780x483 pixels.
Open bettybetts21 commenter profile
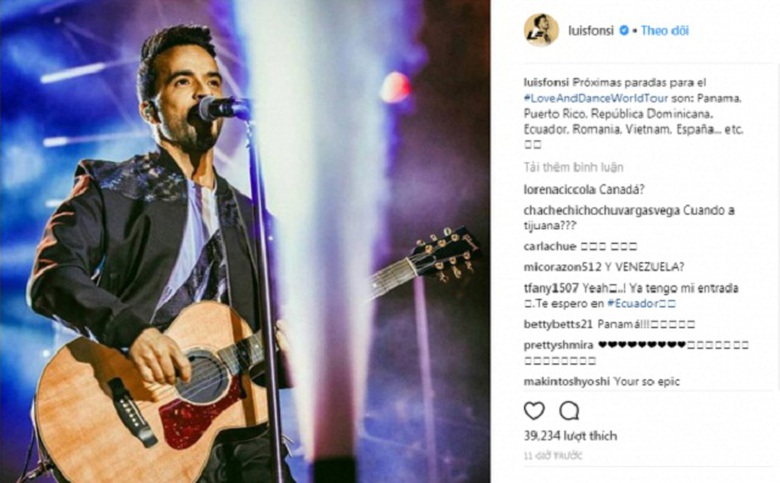coord(558,324)
